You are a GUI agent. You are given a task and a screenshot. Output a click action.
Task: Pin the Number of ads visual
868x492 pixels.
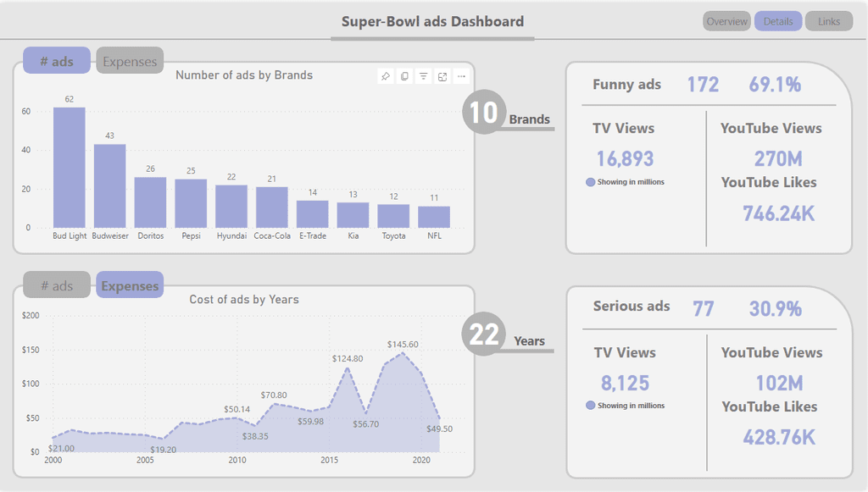pyautogui.click(x=386, y=76)
